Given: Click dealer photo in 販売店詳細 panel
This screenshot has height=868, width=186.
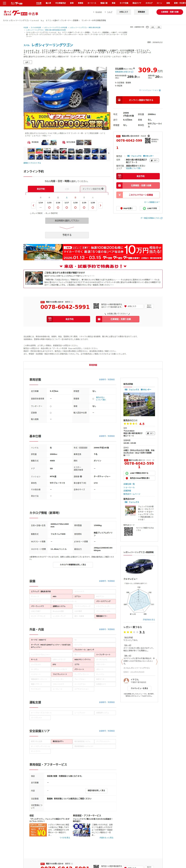Looking at the screenshot, I should point(139,404).
